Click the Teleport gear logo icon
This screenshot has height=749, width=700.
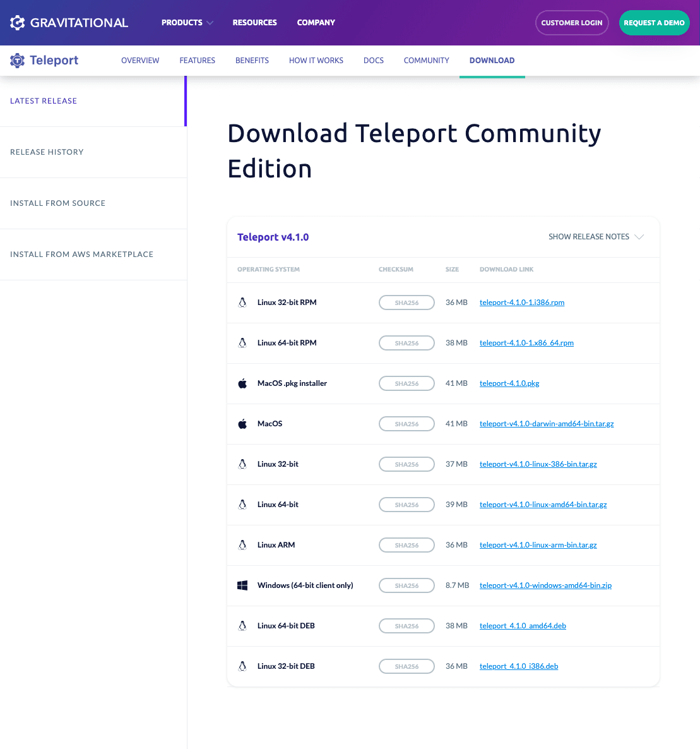click(18, 61)
